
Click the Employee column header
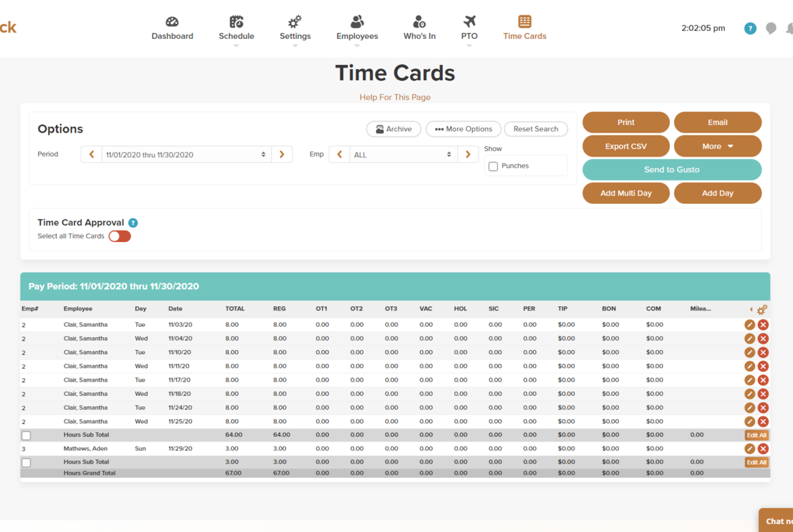coord(78,308)
